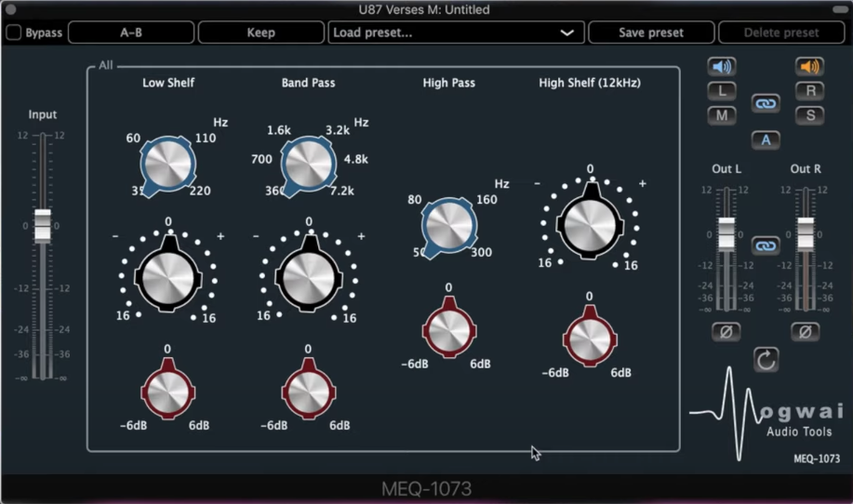853x504 pixels.
Task: Click the High Pass frequency knob
Action: tap(449, 226)
